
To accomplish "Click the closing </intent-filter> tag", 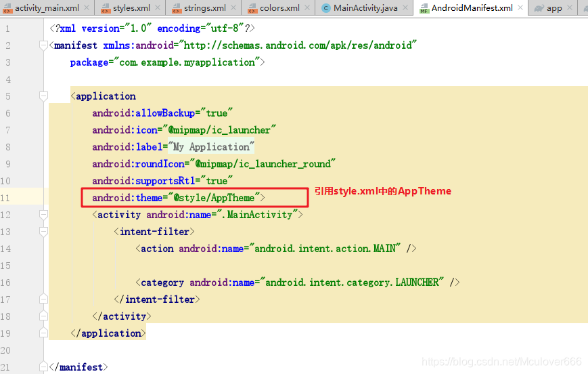I will tap(157, 299).
